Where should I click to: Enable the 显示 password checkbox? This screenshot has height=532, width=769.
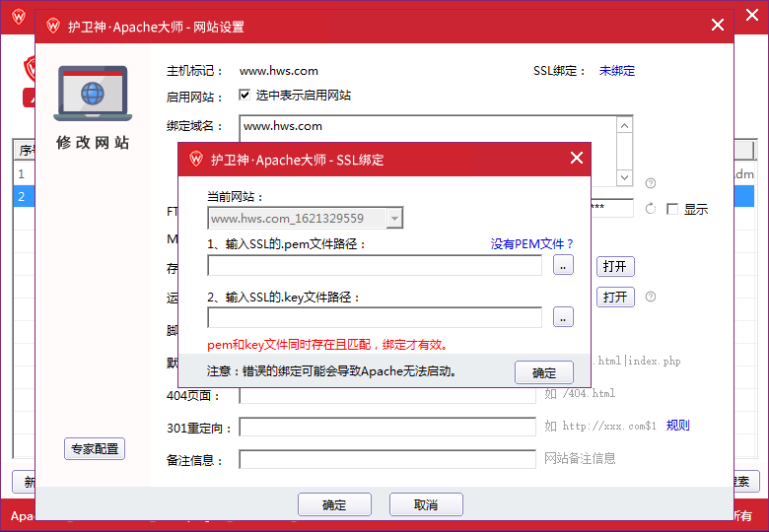(x=672, y=209)
